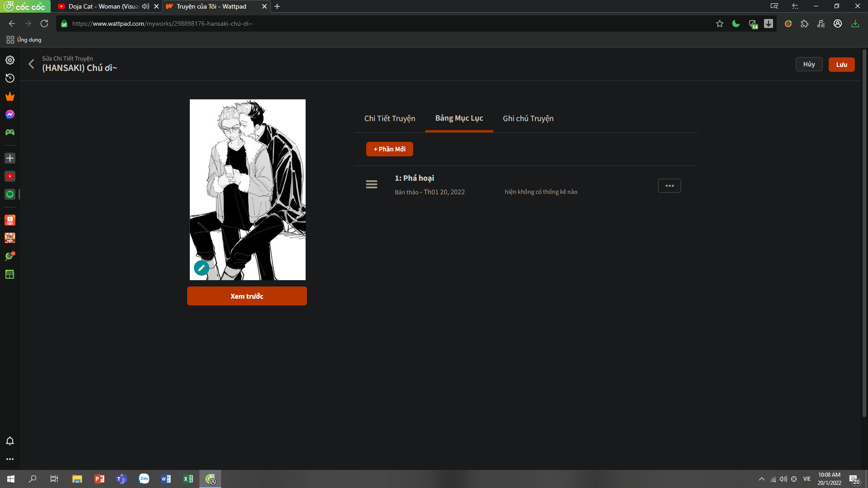Screen dimensions: 868x488
Task: Edit cover with the teal pencil icon
Action: 202,268
